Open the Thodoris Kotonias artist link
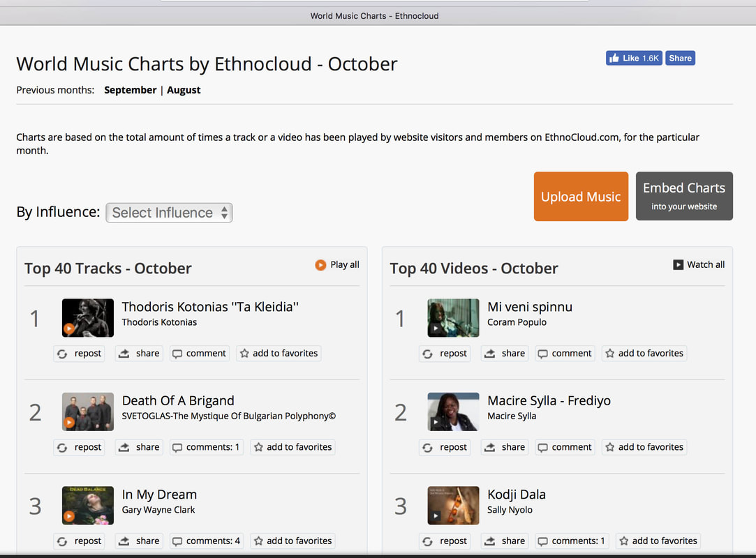The image size is (756, 558). point(159,322)
